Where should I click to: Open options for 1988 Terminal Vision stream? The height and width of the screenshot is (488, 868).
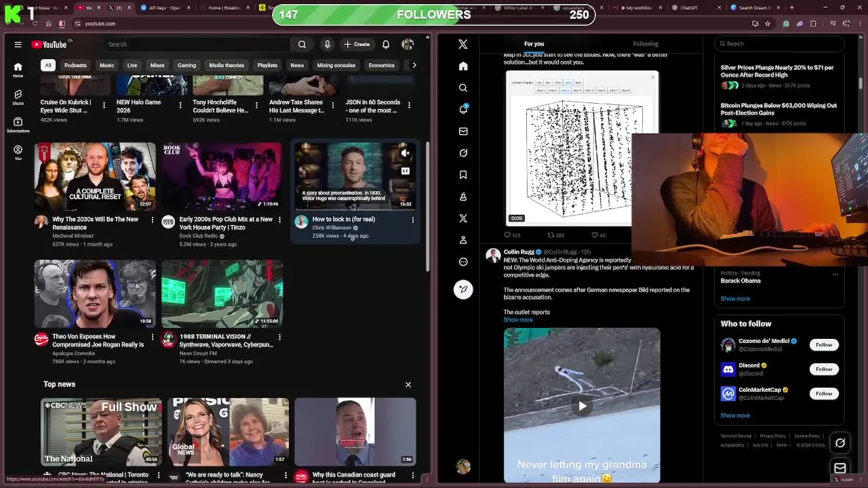(279, 337)
